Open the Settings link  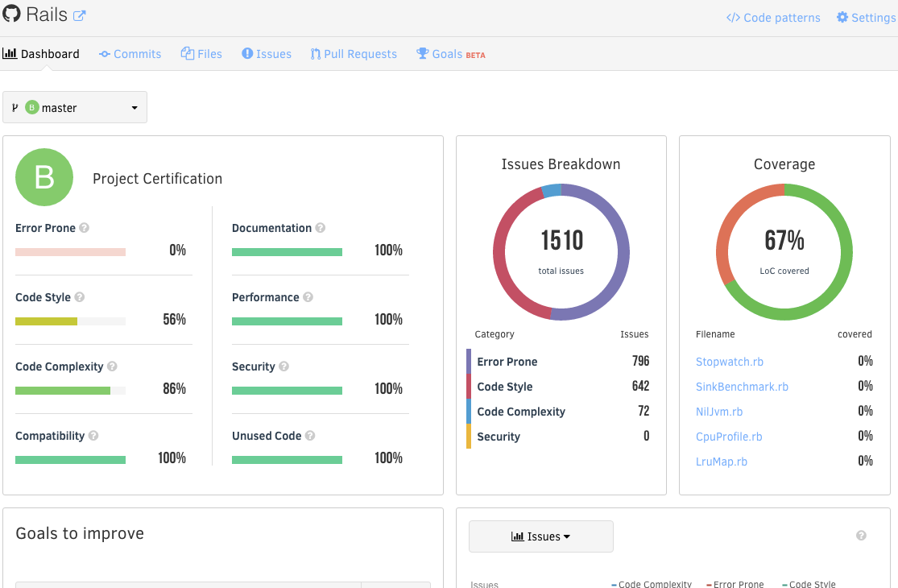[x=867, y=18]
